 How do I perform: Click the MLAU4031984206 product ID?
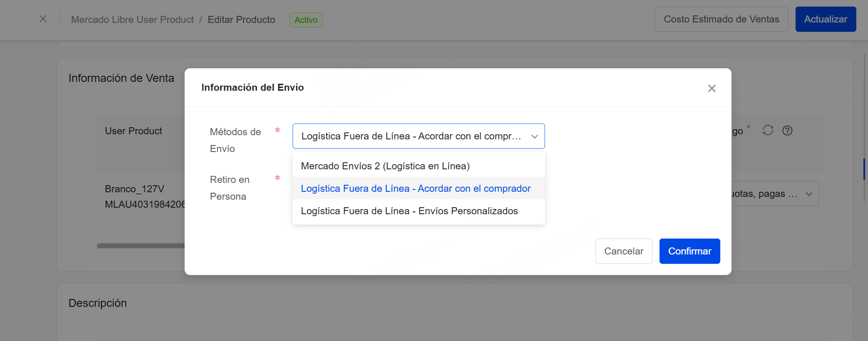(x=145, y=204)
